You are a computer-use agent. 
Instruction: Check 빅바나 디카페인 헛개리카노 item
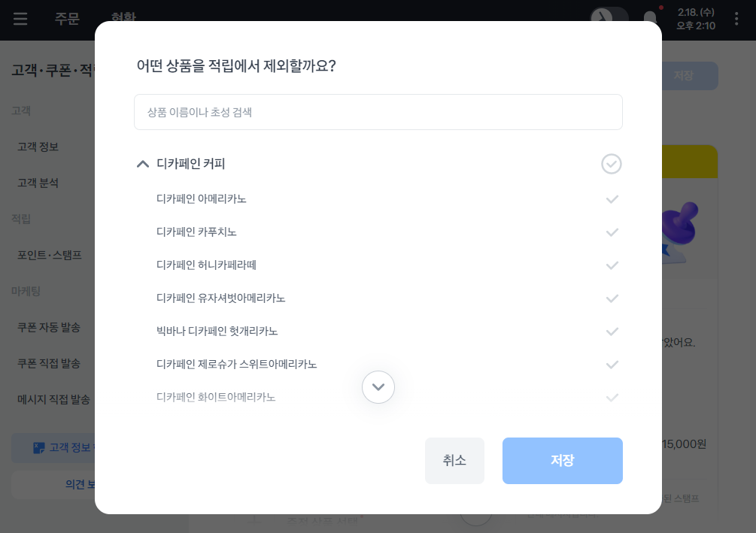(x=612, y=332)
